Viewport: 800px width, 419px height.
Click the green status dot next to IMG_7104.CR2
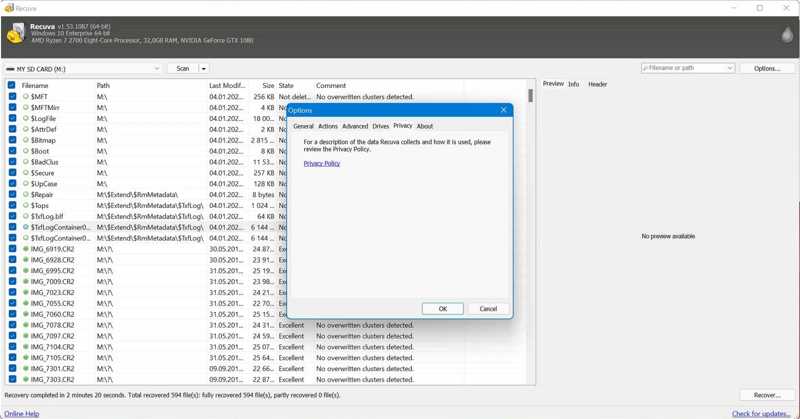(26, 347)
